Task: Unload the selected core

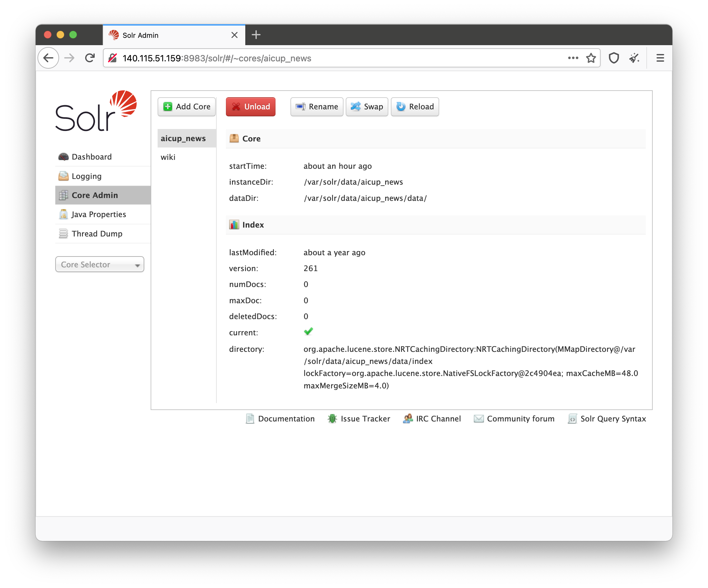Action: click(251, 106)
